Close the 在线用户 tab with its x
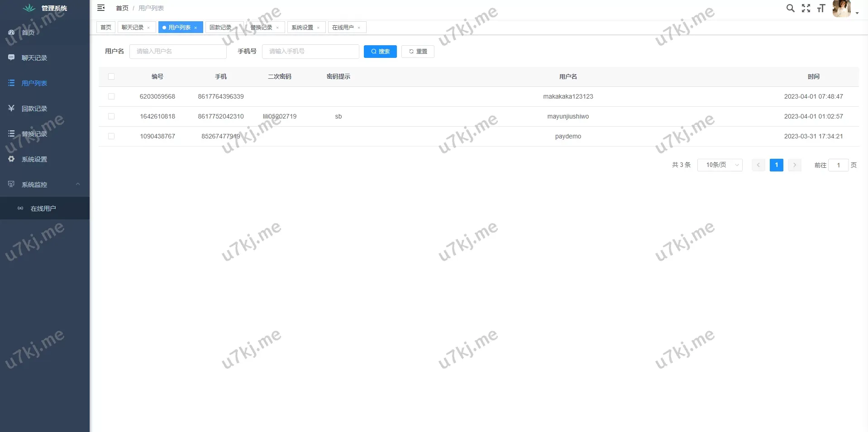 (x=359, y=28)
